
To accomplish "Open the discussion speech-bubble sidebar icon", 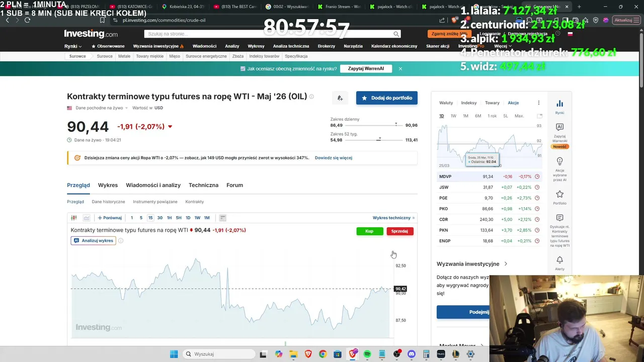I will (x=559, y=218).
